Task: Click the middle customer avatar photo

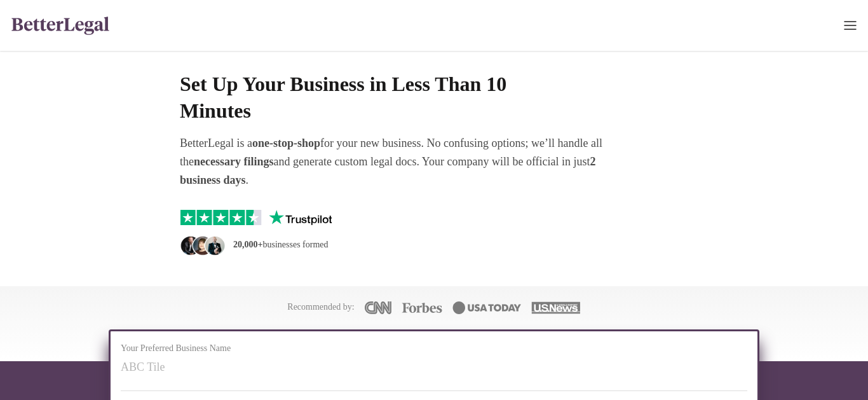Action: click(x=202, y=245)
